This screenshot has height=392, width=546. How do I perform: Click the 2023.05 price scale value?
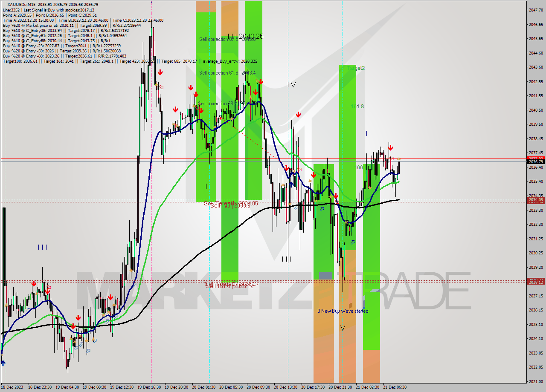point(536,353)
